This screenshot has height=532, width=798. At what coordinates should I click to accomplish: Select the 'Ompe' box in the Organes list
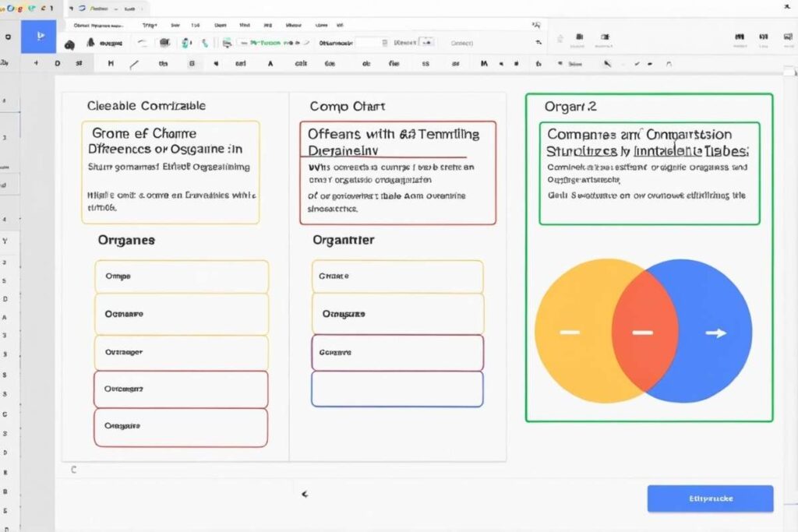[182, 277]
